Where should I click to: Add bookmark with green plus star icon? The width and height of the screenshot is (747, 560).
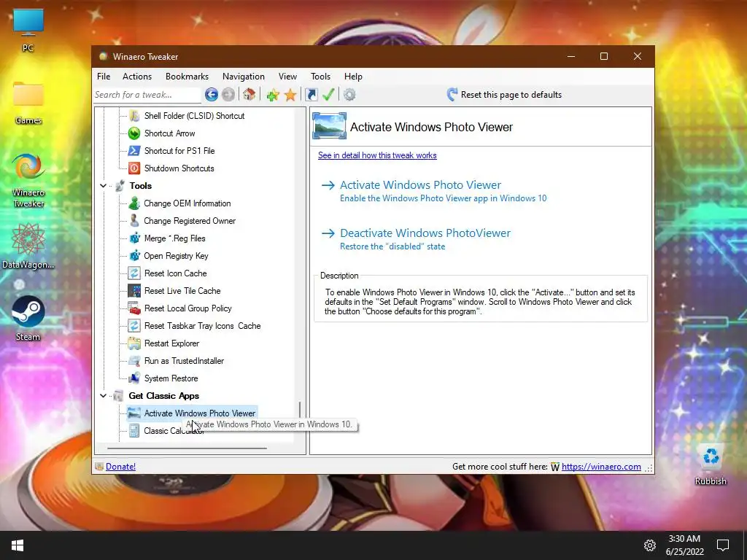coord(273,95)
